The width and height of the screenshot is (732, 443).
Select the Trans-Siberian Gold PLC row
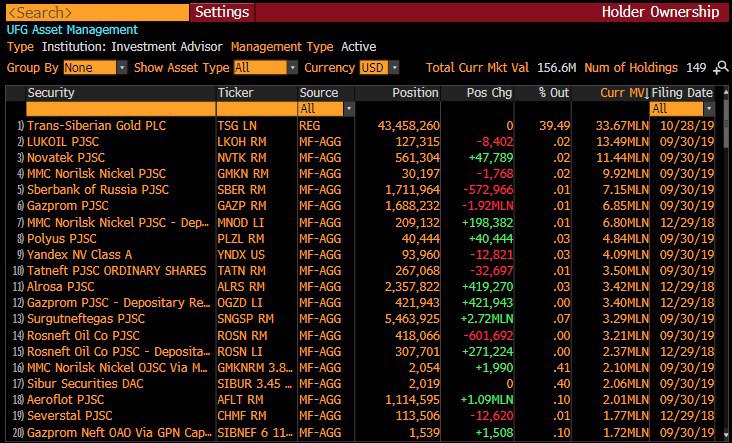pyautogui.click(x=366, y=126)
